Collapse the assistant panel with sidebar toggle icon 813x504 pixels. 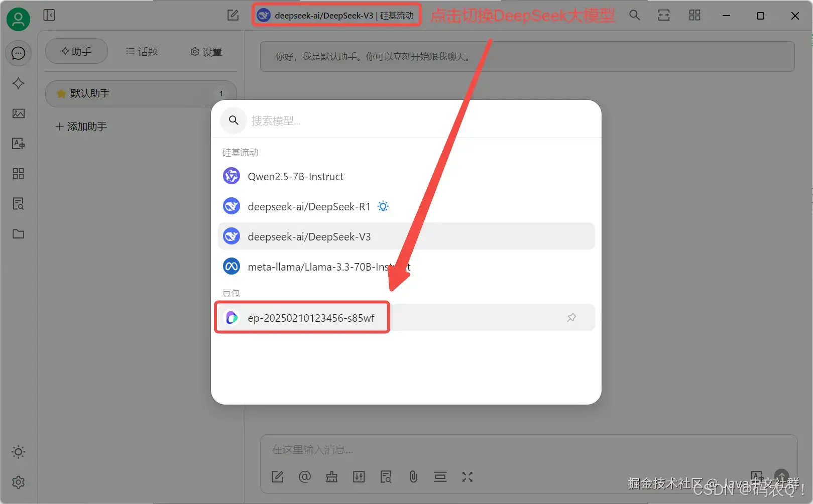click(49, 15)
